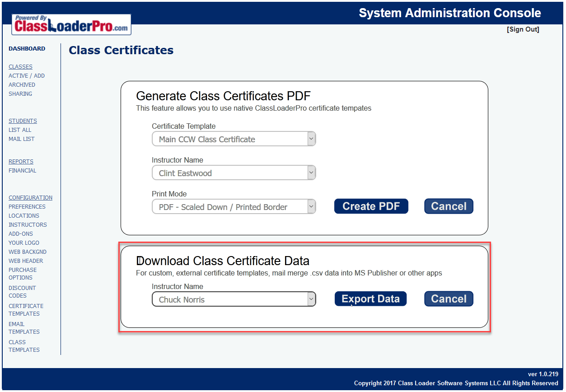Open the Instructors configuration page
Viewport: 566px width, 392px height.
pyautogui.click(x=28, y=225)
